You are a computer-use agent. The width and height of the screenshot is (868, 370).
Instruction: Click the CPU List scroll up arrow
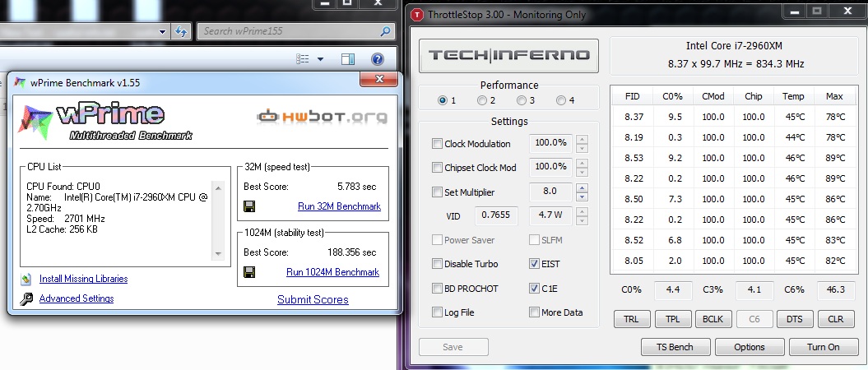218,188
